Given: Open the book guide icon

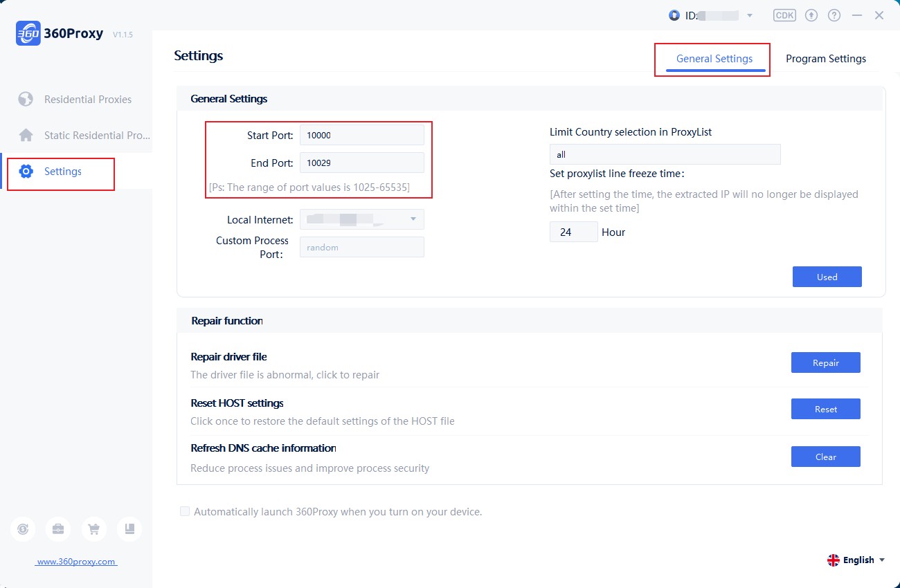Looking at the screenshot, I should pyautogui.click(x=129, y=529).
